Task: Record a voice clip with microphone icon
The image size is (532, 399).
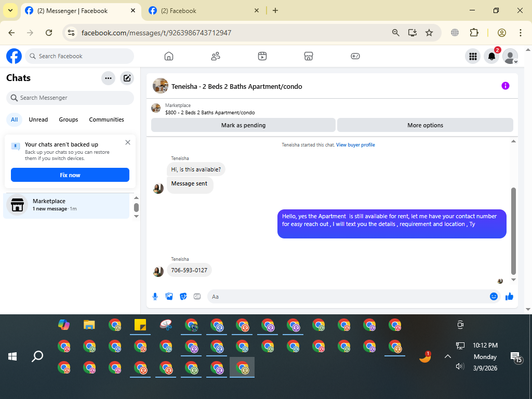Action: (x=155, y=297)
